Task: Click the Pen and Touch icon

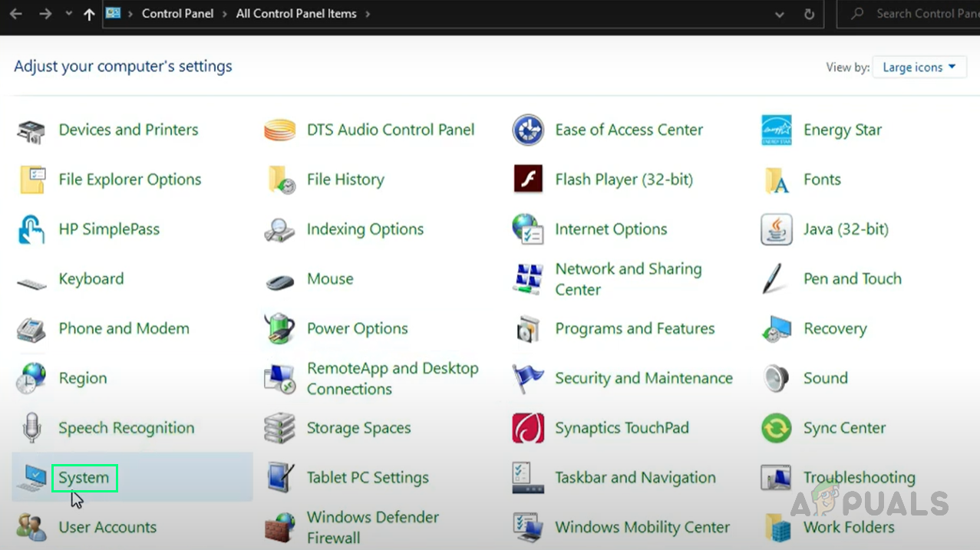Action: click(x=773, y=279)
